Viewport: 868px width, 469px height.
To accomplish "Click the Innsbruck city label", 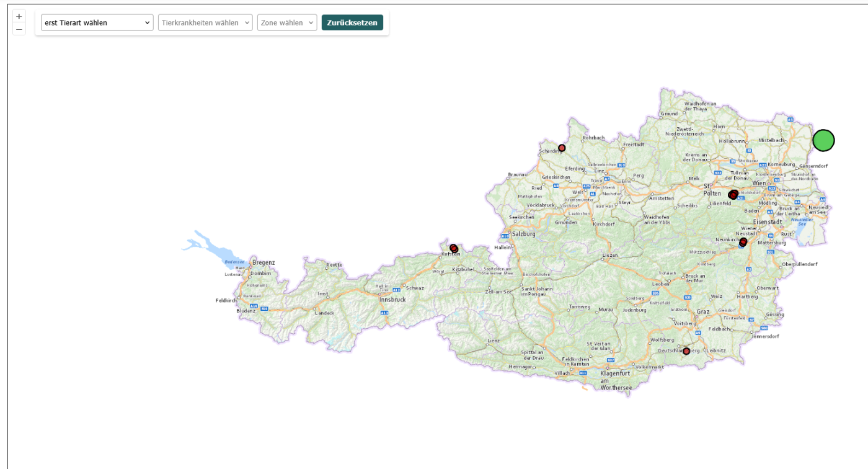I will [392, 300].
